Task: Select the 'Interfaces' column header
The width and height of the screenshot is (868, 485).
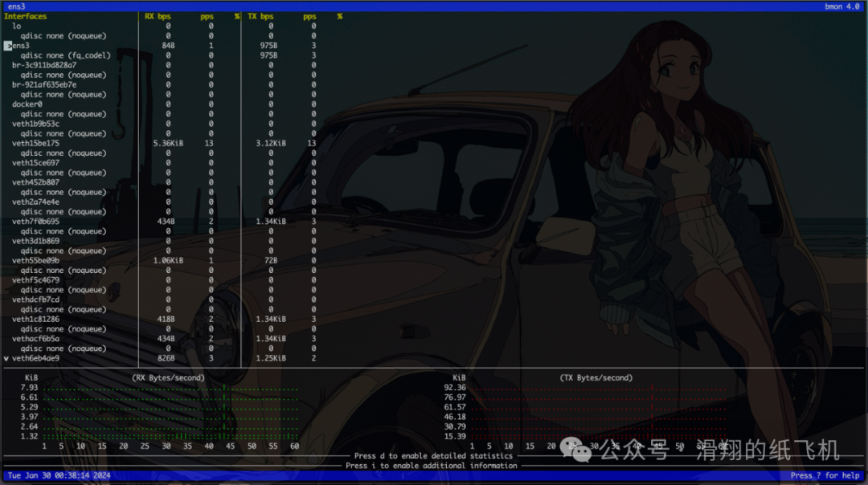Action: point(26,17)
